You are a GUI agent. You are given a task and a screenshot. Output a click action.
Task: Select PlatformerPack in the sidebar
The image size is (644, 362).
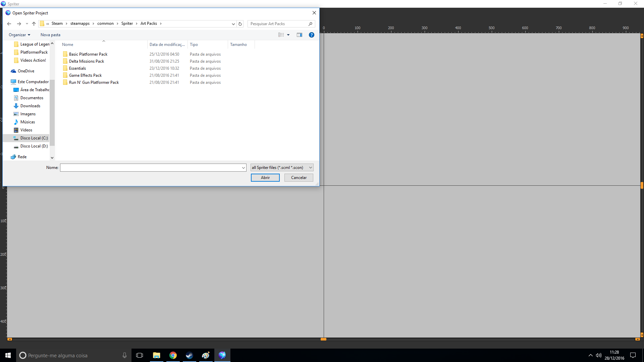[31, 52]
